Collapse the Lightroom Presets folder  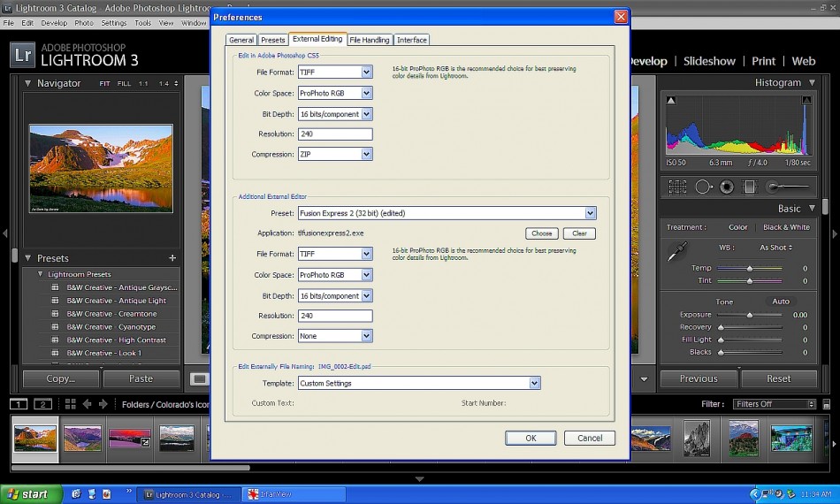[40, 274]
